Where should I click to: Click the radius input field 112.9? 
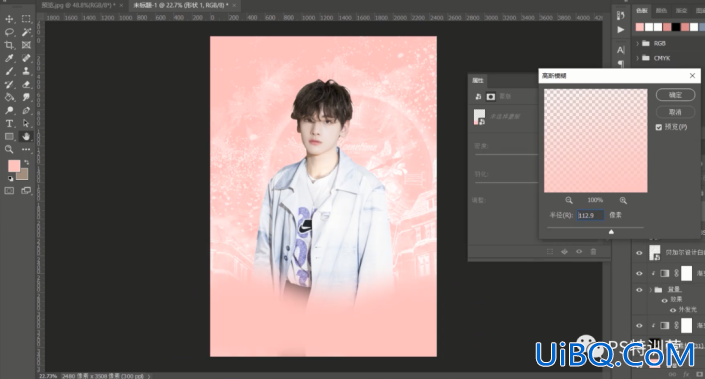pyautogui.click(x=590, y=215)
